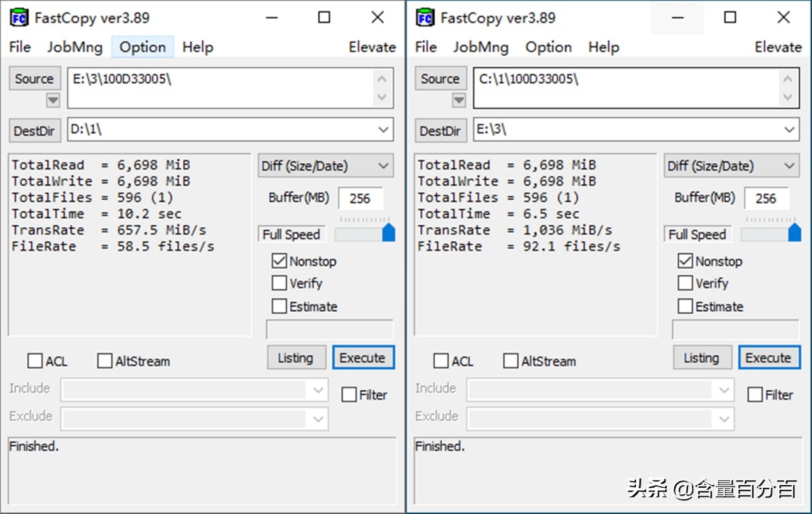Open File menu in left window
812x514 pixels.
(x=20, y=47)
